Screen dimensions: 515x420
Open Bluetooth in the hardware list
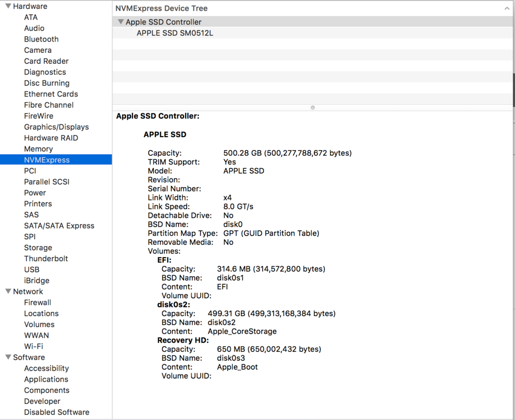pos(41,39)
